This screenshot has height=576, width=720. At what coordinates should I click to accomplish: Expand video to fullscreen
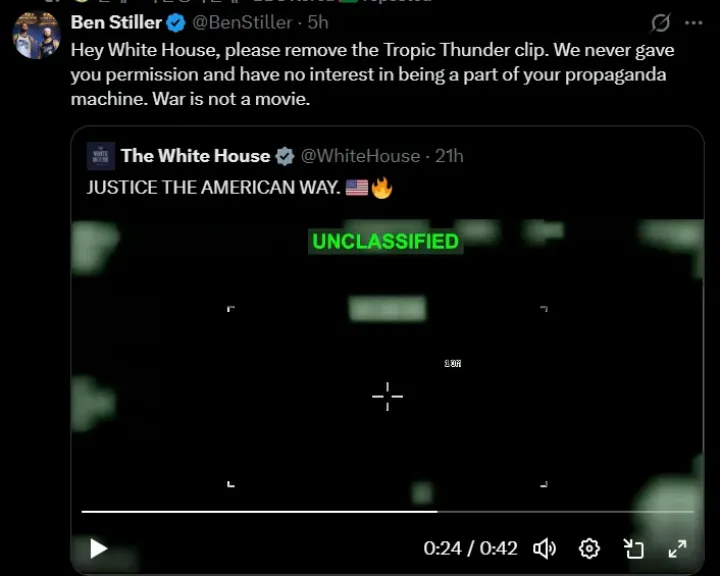tap(677, 548)
